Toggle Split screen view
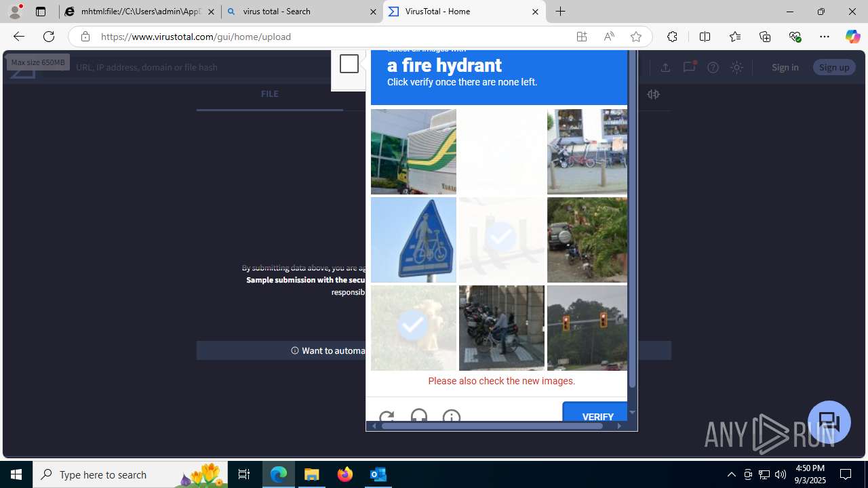Viewport: 868px width, 488px height. coord(705,37)
